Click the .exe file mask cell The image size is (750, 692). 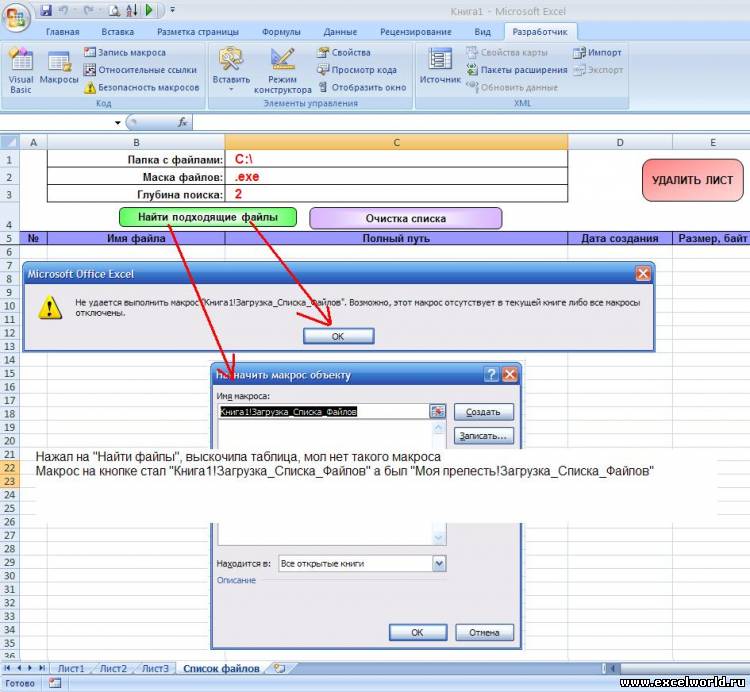coord(396,176)
